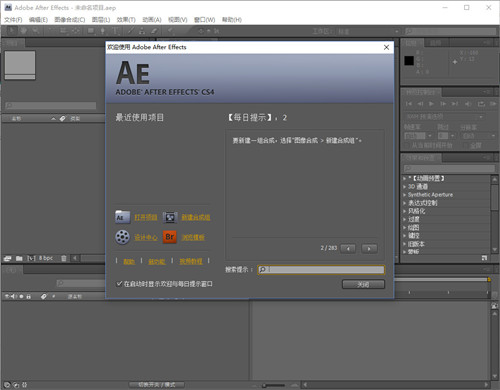Toggle 全屏 checkbox in Preview panel
Screen dimensions: 500x390
466,145
